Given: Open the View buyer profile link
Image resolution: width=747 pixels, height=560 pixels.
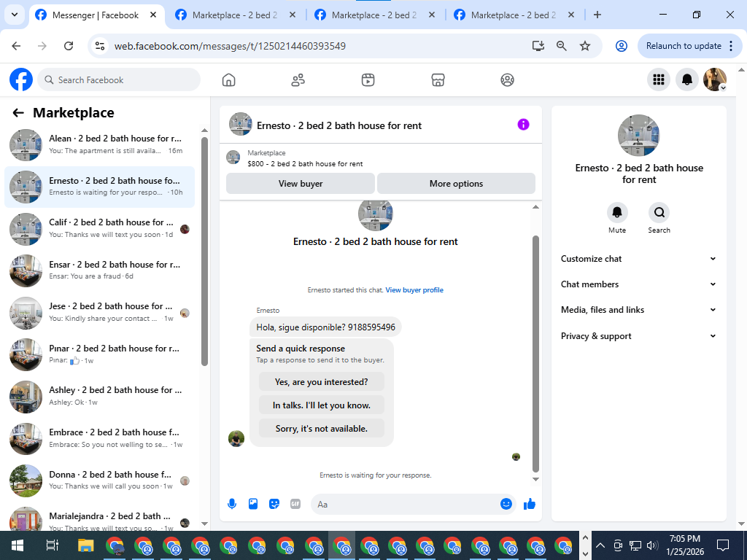Looking at the screenshot, I should tap(414, 290).
